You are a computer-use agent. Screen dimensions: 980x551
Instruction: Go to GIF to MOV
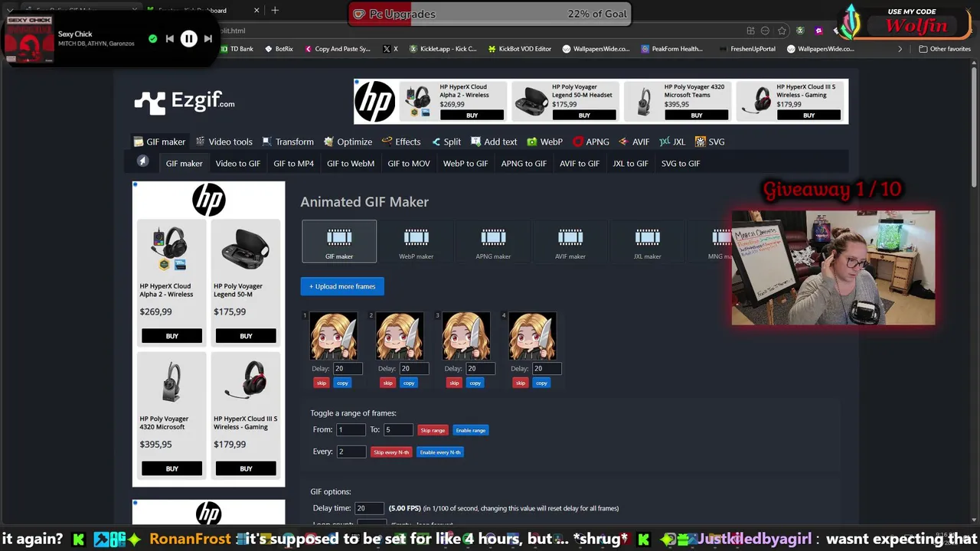[x=409, y=163]
